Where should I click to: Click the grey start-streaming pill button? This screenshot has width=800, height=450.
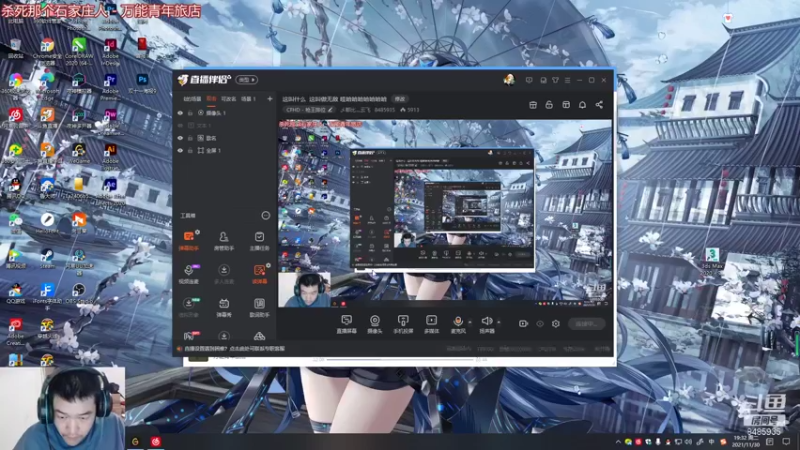pyautogui.click(x=586, y=323)
